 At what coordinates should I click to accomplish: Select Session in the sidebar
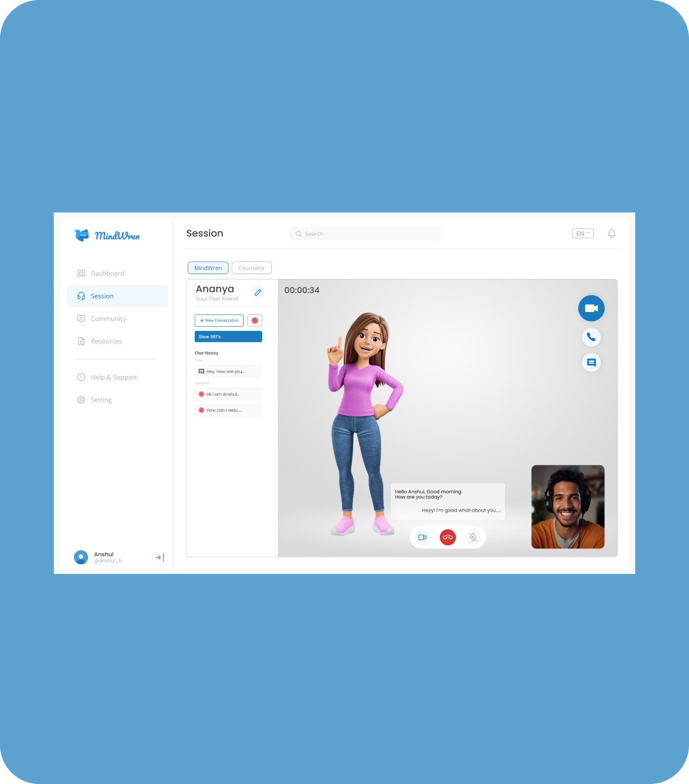coord(117,296)
